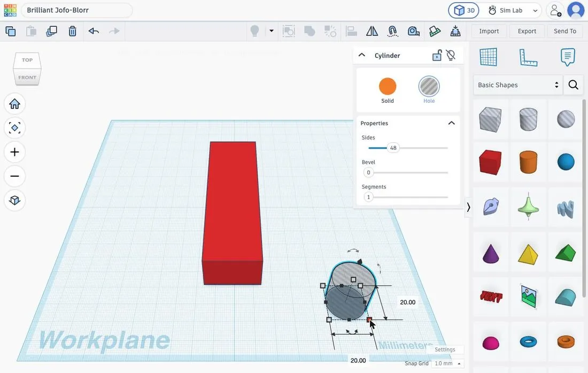Click the Copy toolbar icon
Image resolution: width=588 pixels, height=373 pixels.
[11, 31]
